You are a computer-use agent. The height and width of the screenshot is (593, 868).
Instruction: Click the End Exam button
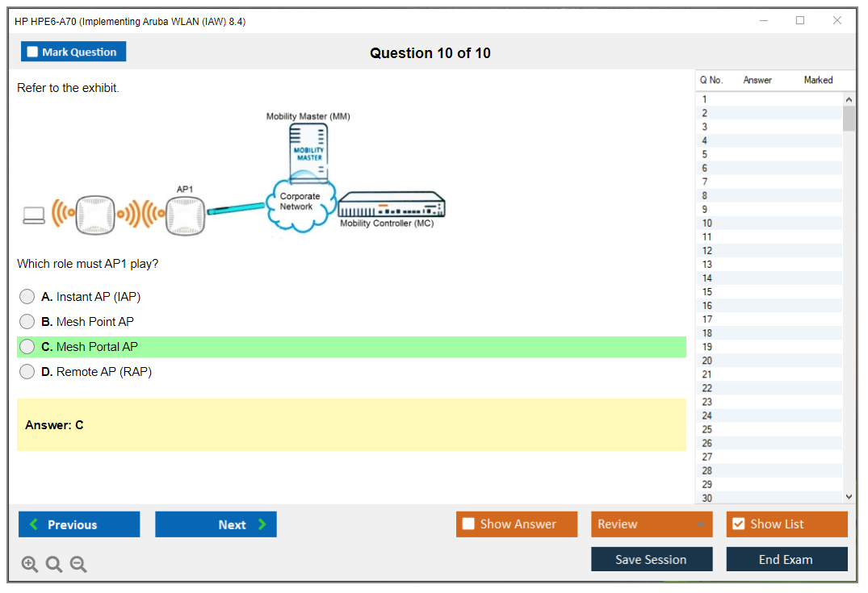pos(786,559)
